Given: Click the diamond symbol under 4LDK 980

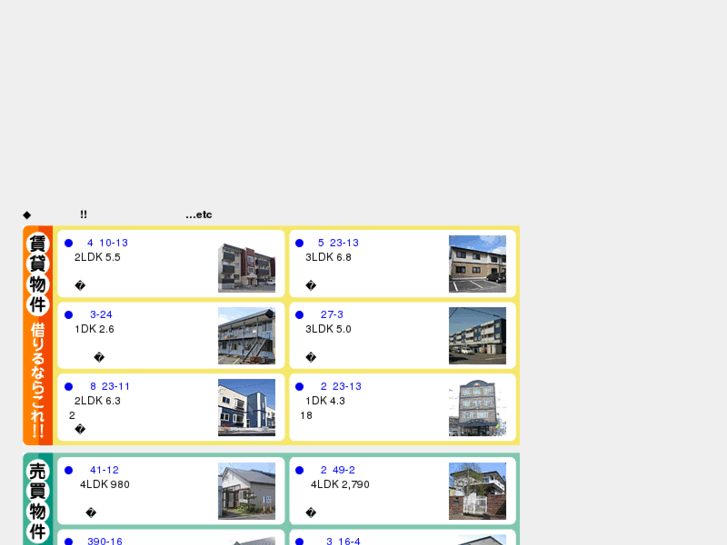Looking at the screenshot, I should click(x=91, y=513).
